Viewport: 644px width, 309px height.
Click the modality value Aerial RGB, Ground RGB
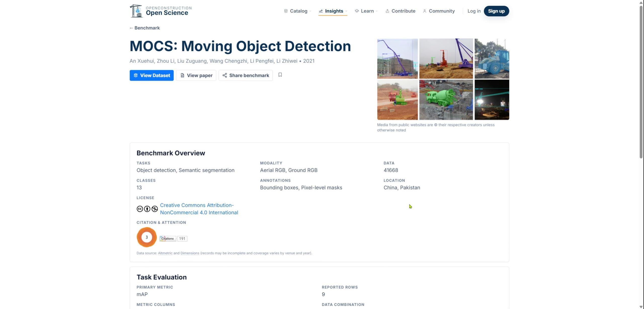(x=289, y=170)
